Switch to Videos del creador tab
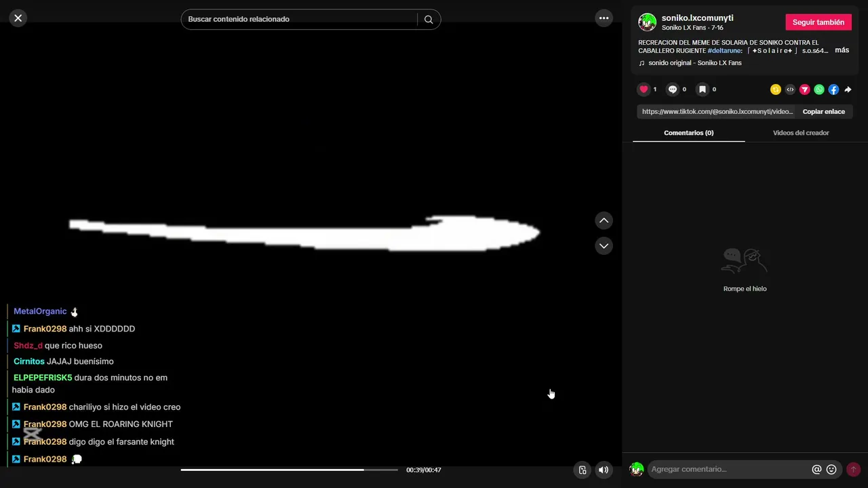Screen dimensions: 868x488 pyautogui.click(x=801, y=133)
